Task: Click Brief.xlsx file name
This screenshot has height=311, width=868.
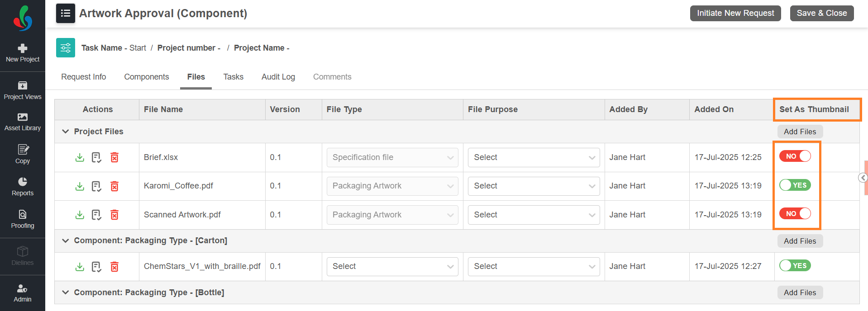Action: tap(161, 157)
